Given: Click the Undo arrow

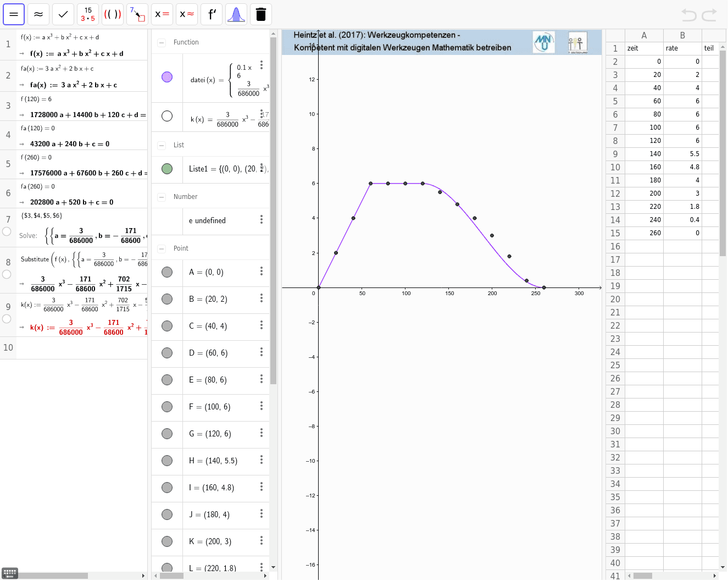Looking at the screenshot, I should pyautogui.click(x=689, y=15).
